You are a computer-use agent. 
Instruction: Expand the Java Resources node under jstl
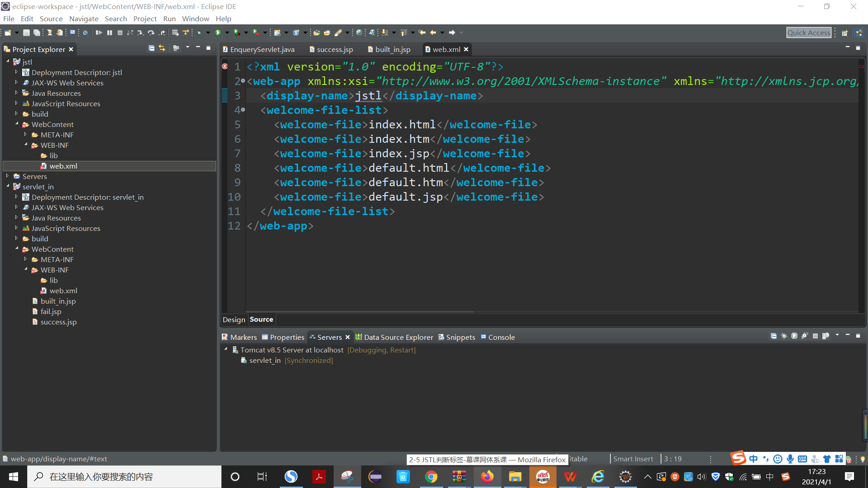pyautogui.click(x=17, y=93)
